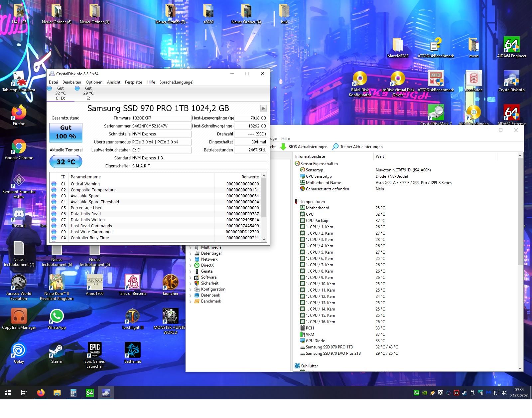Viewport: 532px width, 418px height.
Task: Click the Gut 100 % health status button
Action: [66, 132]
